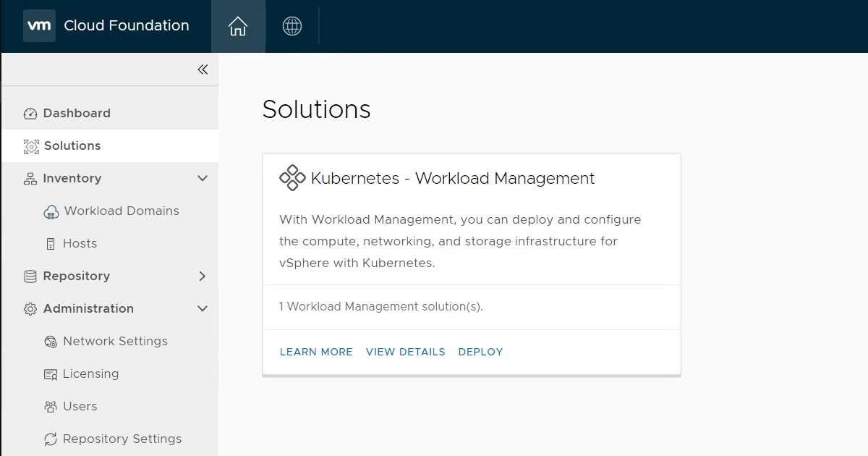Collapse the Inventory section chevron

tap(203, 178)
